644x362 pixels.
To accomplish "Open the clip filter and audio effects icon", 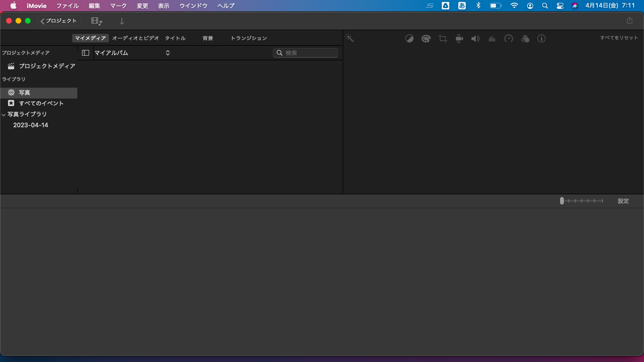I will tap(525, 39).
